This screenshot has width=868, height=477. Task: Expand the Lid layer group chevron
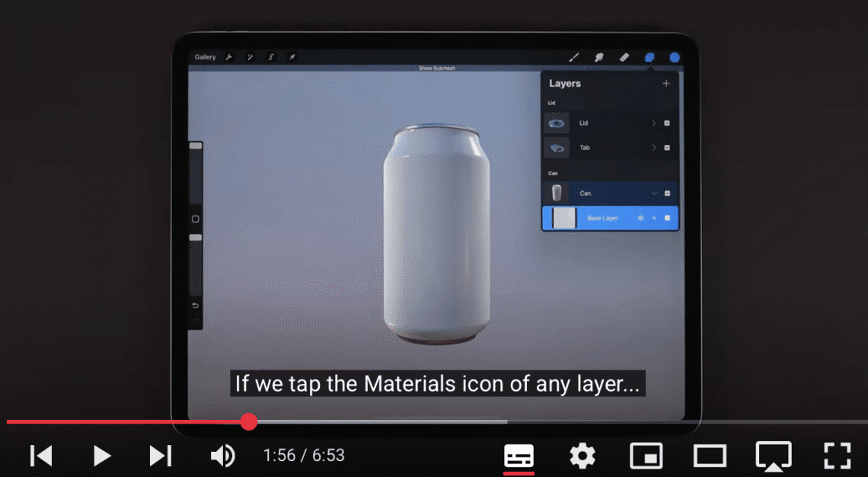click(x=654, y=123)
